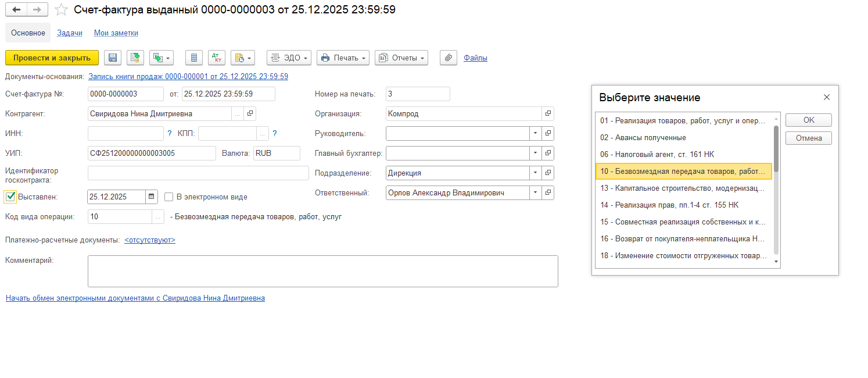Click the paperclip attachments icon
The image size is (868, 378).
point(448,58)
